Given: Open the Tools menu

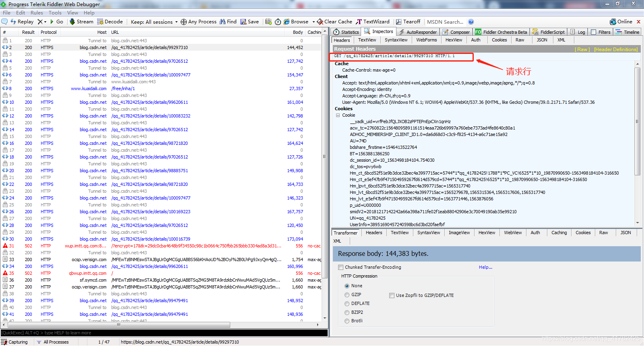Looking at the screenshot, I should [55, 13].
